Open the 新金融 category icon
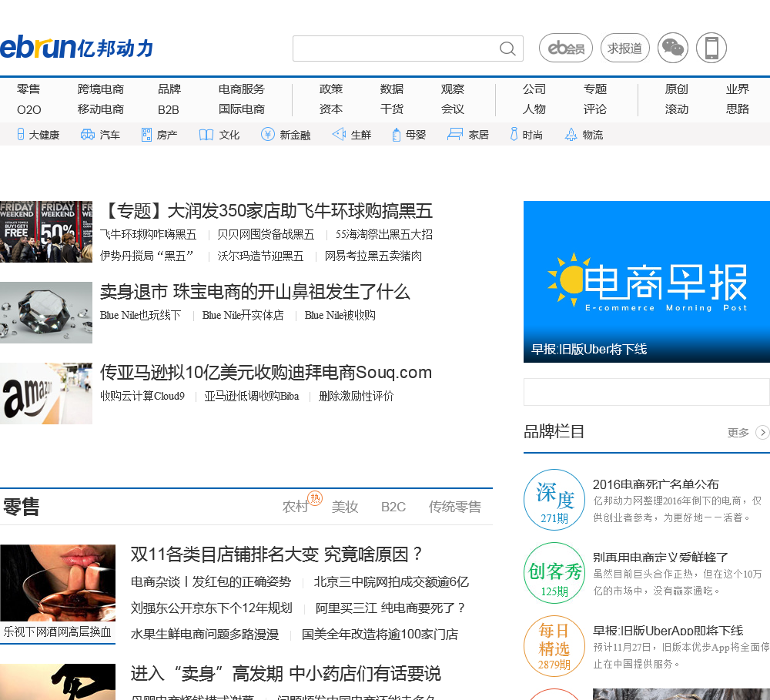This screenshot has height=700, width=770. point(268,135)
